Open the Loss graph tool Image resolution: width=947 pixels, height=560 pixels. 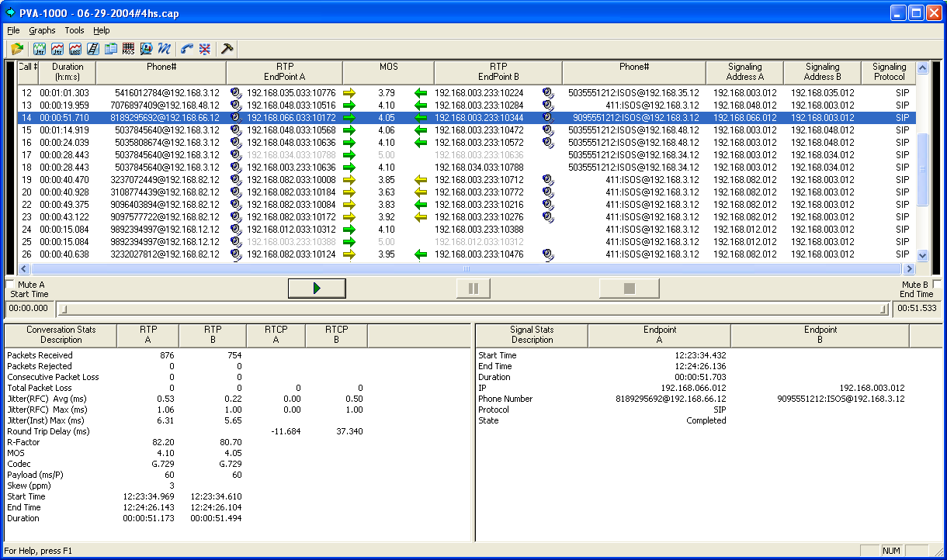click(x=74, y=49)
